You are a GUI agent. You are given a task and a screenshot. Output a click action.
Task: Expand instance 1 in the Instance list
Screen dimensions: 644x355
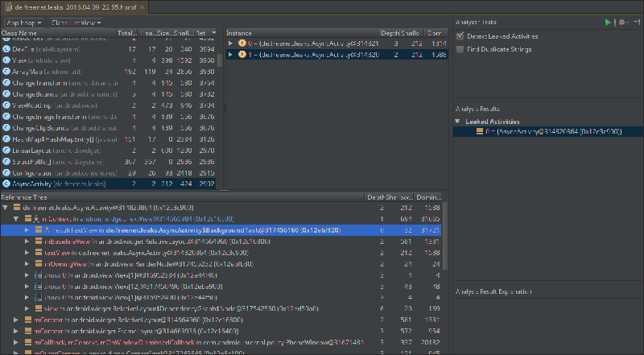[231, 54]
